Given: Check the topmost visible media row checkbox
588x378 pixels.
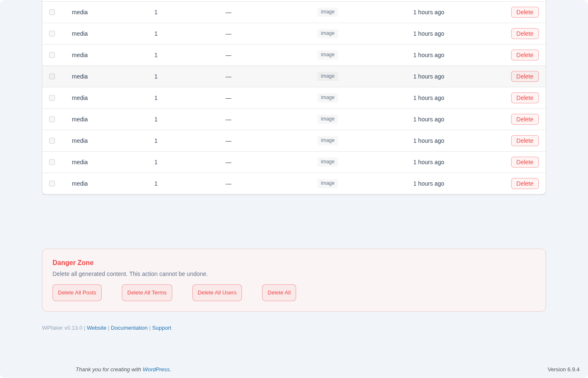Looking at the screenshot, I should (52, 12).
